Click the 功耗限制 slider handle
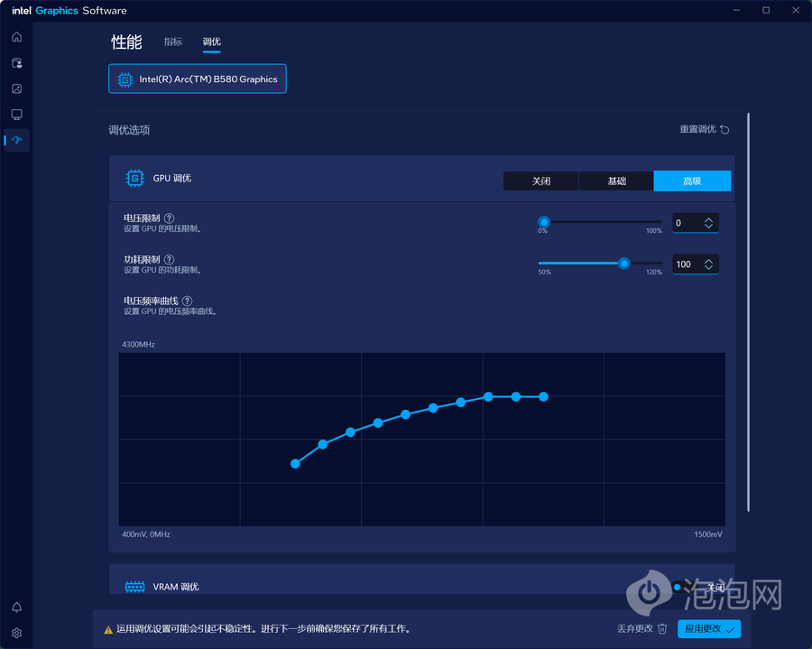The image size is (812, 649). pos(624,264)
